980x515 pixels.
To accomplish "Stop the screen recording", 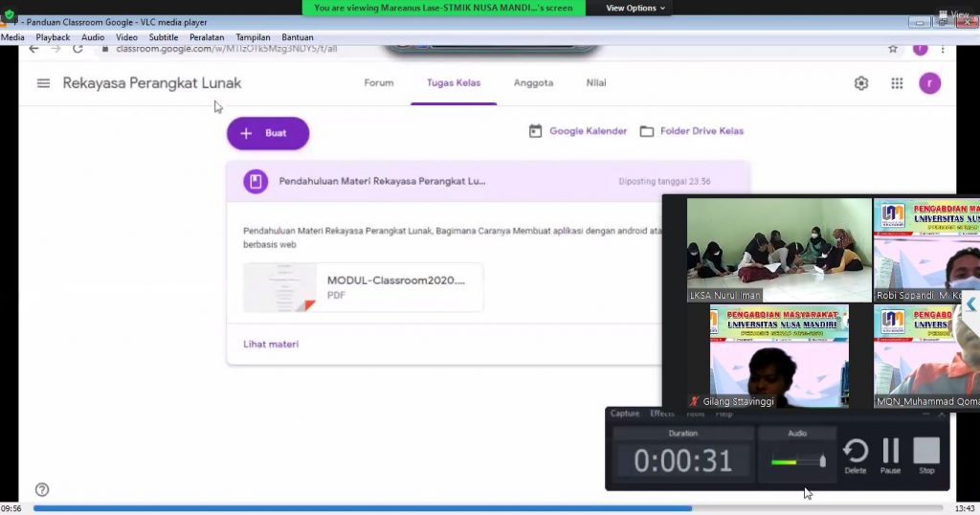I will click(925, 454).
